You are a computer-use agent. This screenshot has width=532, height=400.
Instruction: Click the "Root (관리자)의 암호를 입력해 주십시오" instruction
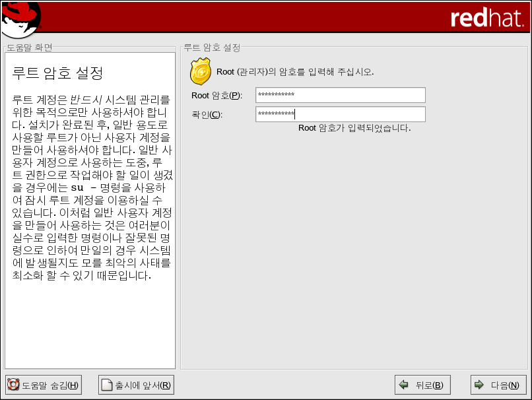(x=295, y=71)
